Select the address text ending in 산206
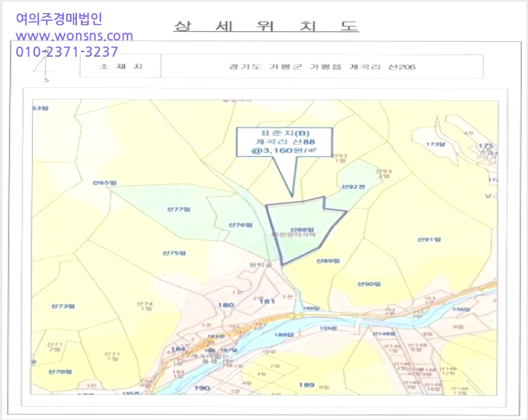Image resolution: width=528 pixels, height=420 pixels. click(x=322, y=67)
